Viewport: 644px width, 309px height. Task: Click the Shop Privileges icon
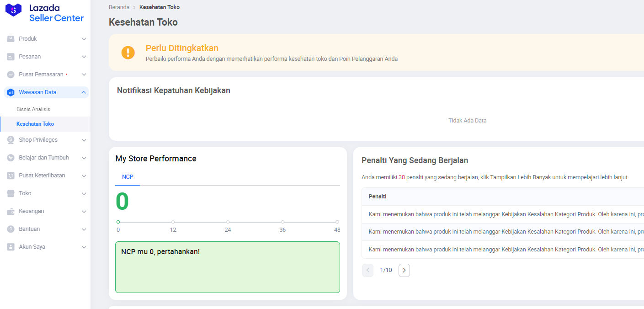click(11, 140)
